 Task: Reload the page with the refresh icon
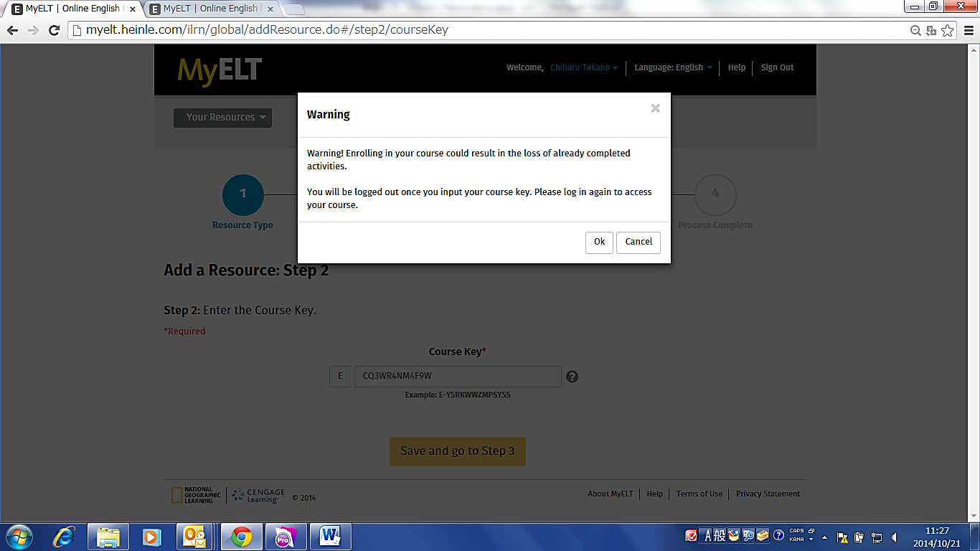click(54, 30)
